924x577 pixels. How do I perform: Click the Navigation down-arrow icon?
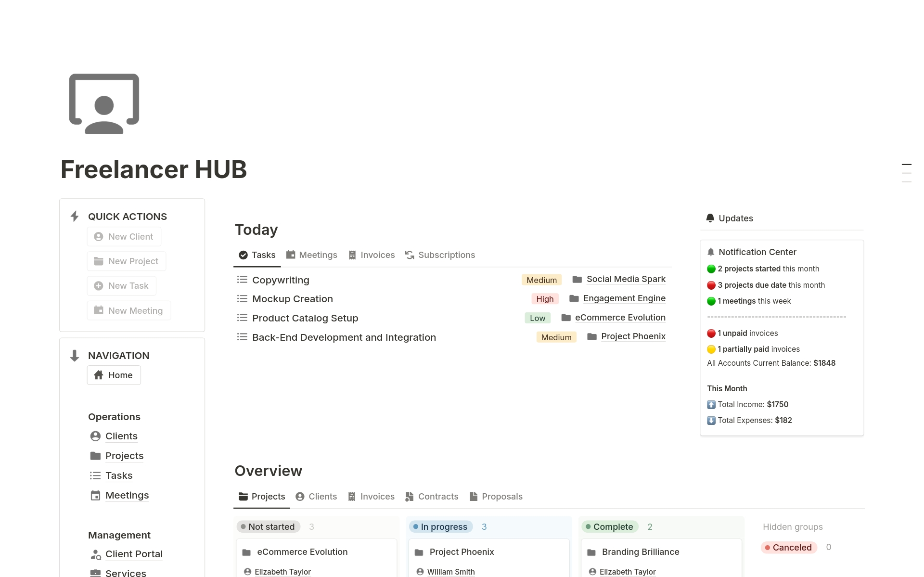point(75,356)
